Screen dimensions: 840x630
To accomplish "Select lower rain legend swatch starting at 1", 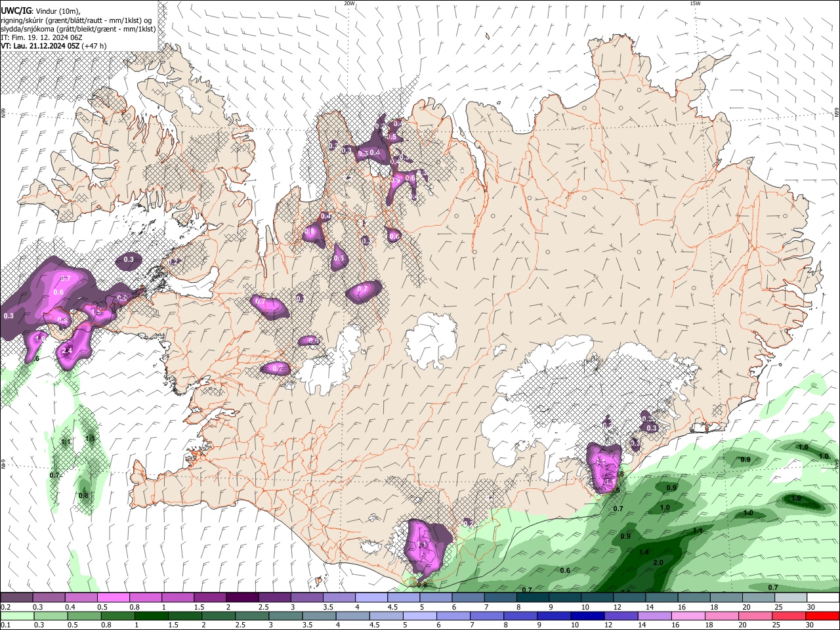I will coord(151,616).
